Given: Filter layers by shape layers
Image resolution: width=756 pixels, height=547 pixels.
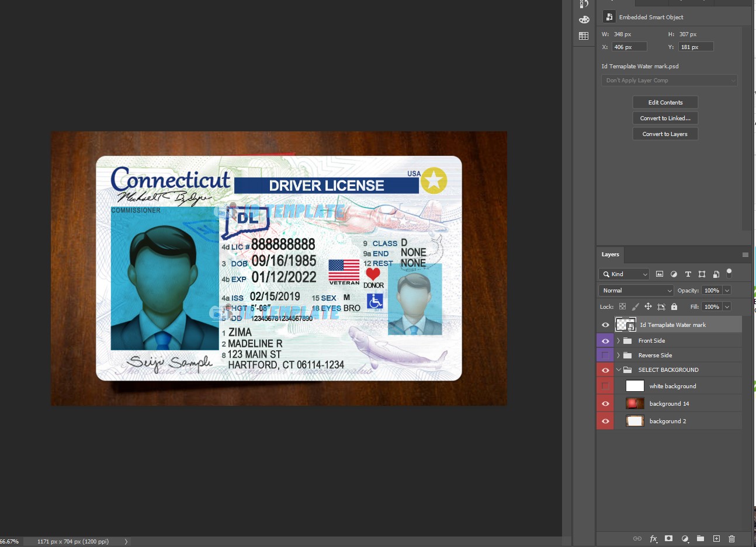Looking at the screenshot, I should 702,274.
